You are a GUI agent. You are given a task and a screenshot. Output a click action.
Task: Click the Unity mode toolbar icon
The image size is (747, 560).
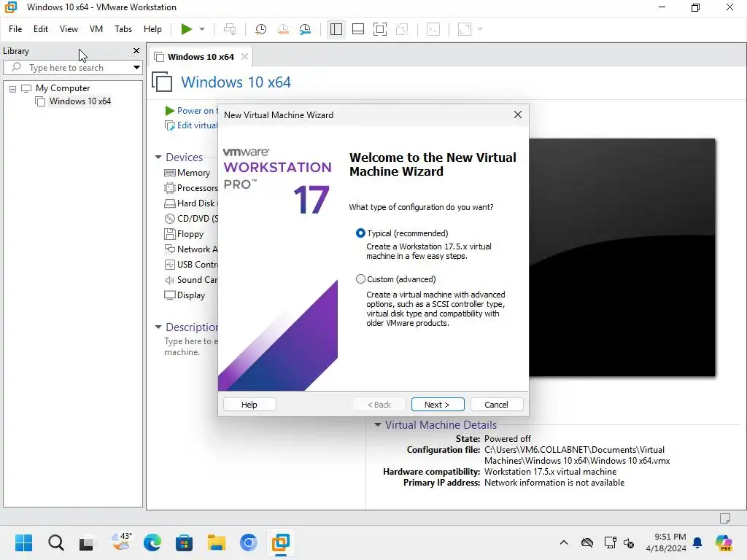402,29
